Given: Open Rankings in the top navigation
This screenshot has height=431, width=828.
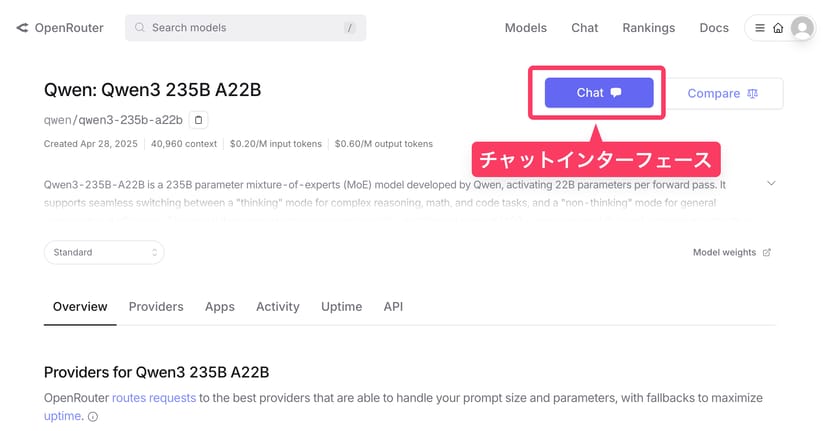Looking at the screenshot, I should 648,28.
